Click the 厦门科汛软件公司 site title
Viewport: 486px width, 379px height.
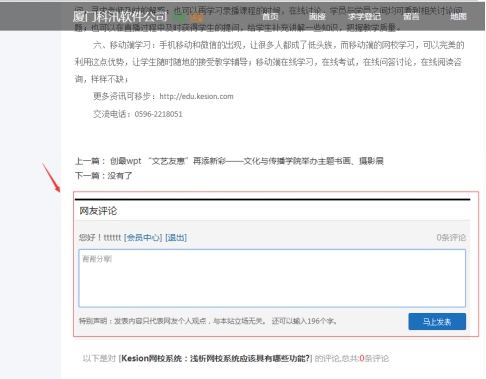pos(120,16)
